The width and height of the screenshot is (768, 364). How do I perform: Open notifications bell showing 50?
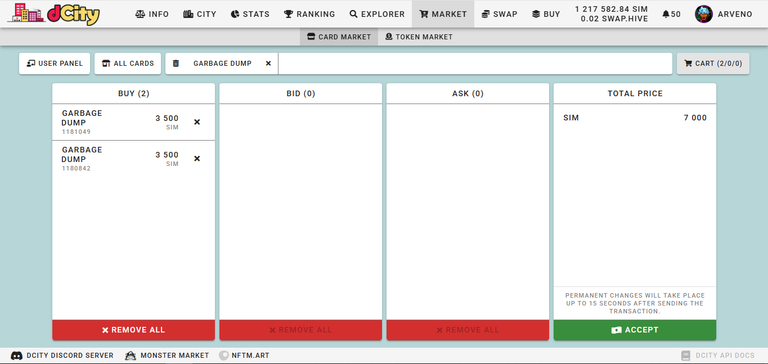click(x=671, y=14)
